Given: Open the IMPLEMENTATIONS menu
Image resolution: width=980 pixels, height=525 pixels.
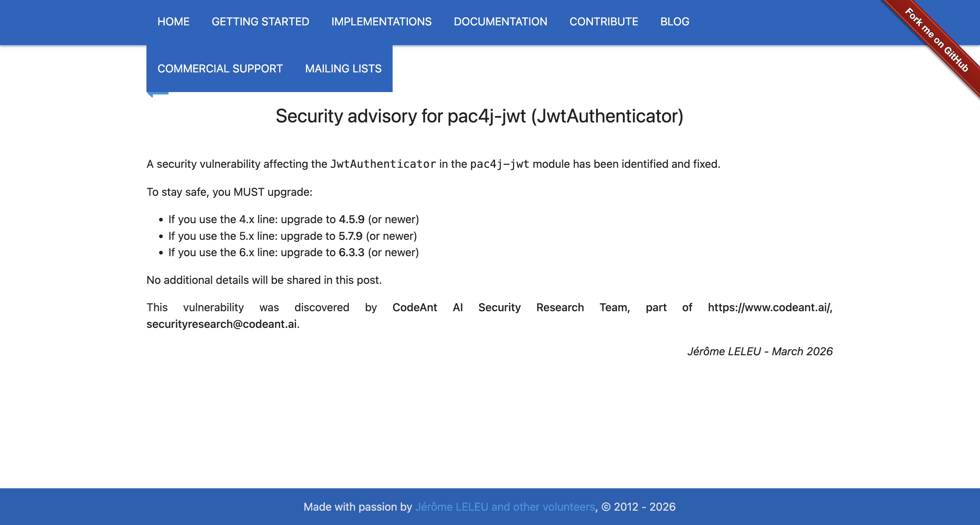Looking at the screenshot, I should (x=382, y=22).
